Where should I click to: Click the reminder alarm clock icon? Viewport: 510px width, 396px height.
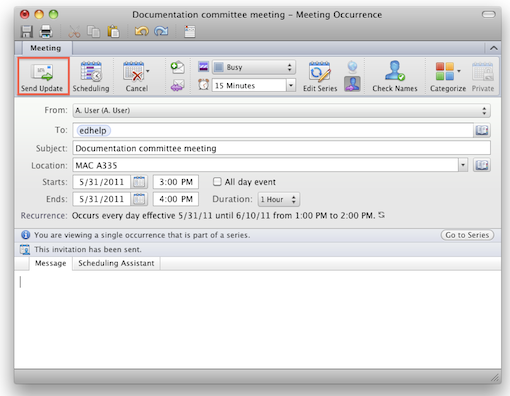click(x=204, y=85)
